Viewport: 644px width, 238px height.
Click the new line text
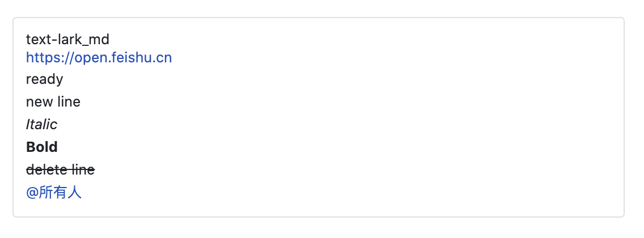[x=53, y=102]
